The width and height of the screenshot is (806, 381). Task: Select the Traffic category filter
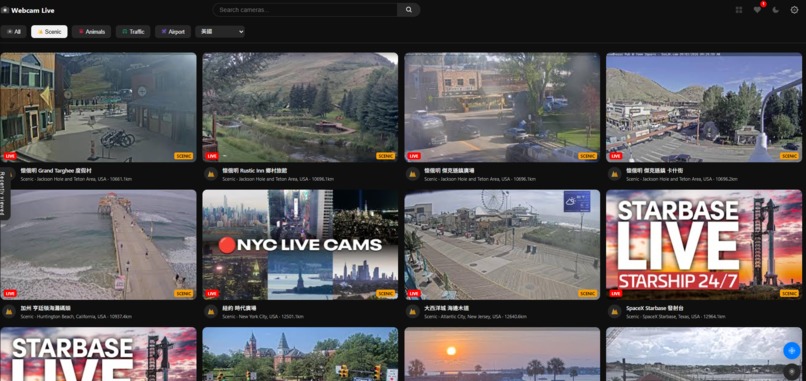pos(133,32)
